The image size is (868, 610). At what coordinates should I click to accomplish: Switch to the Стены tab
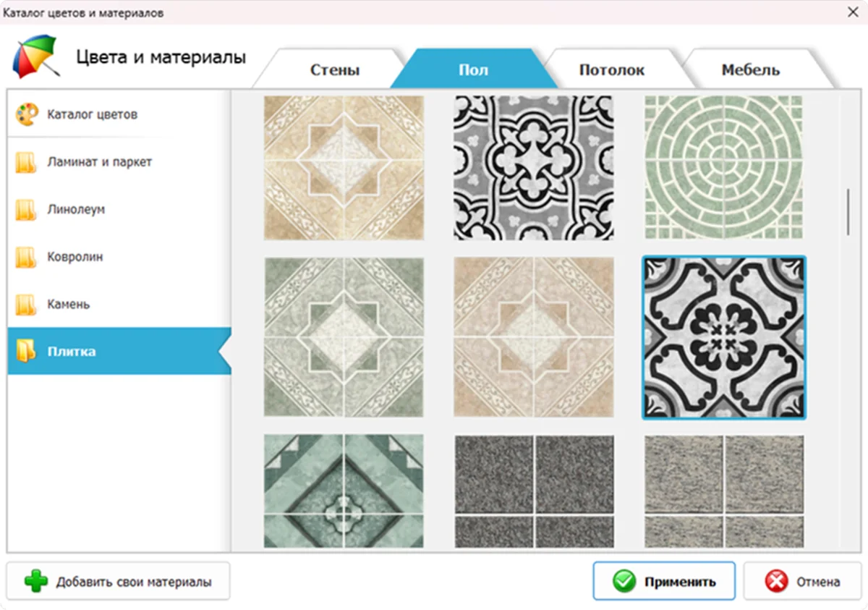coord(335,70)
